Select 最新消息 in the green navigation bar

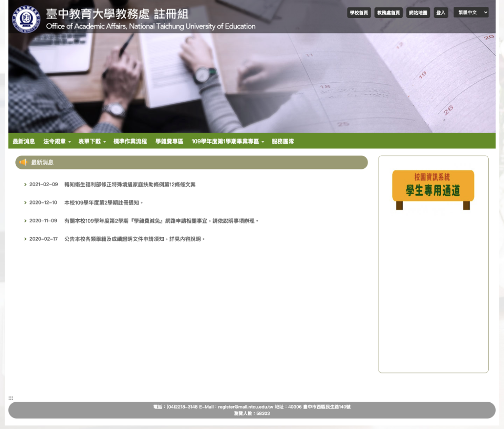point(24,142)
